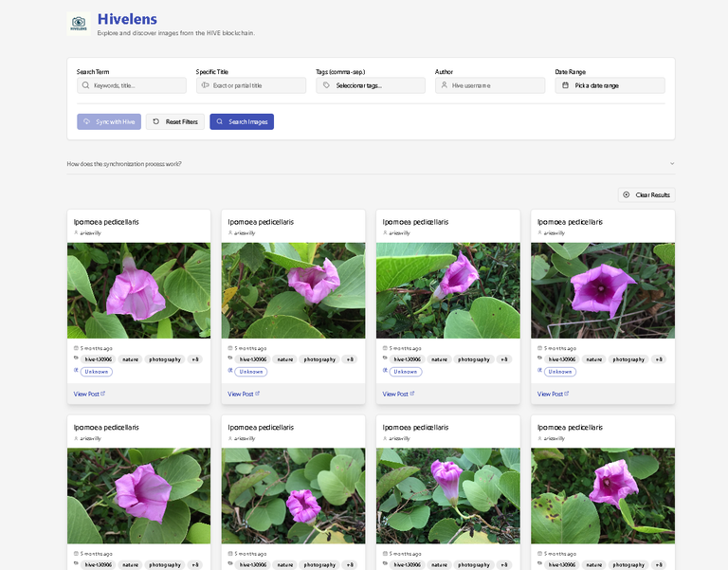Focus the Search Term keywords field
This screenshot has width=728, height=570.
tap(132, 85)
